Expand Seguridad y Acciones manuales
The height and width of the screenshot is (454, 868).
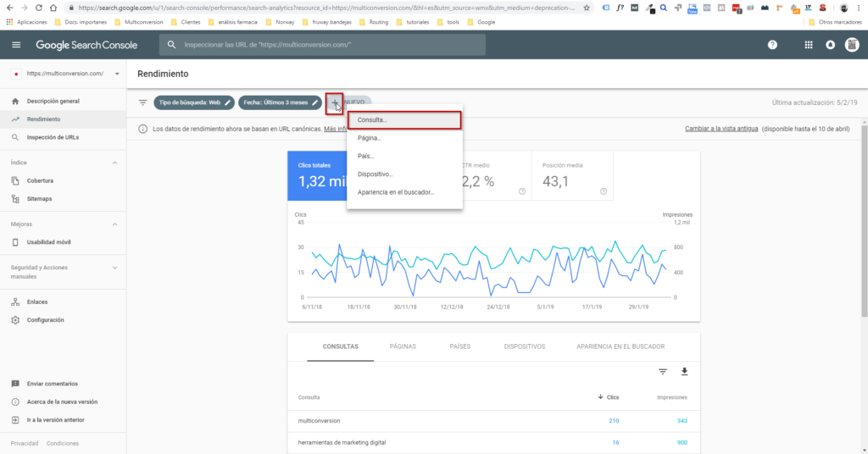click(114, 268)
